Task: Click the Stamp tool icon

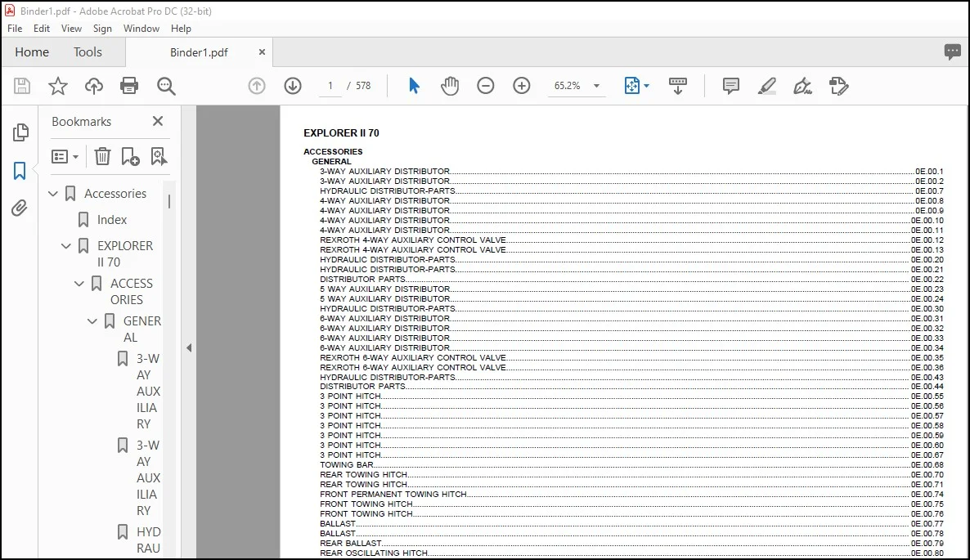Action: [839, 86]
